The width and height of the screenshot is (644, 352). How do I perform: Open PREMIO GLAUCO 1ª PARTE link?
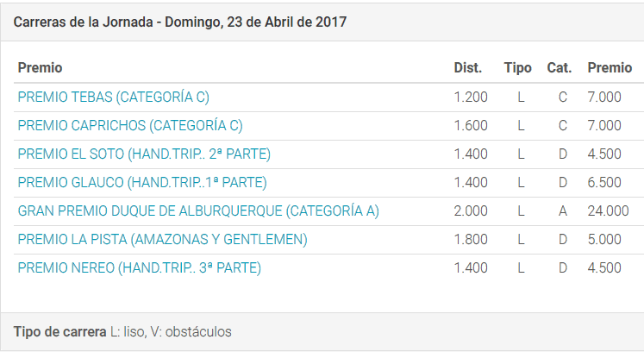pos(142,182)
